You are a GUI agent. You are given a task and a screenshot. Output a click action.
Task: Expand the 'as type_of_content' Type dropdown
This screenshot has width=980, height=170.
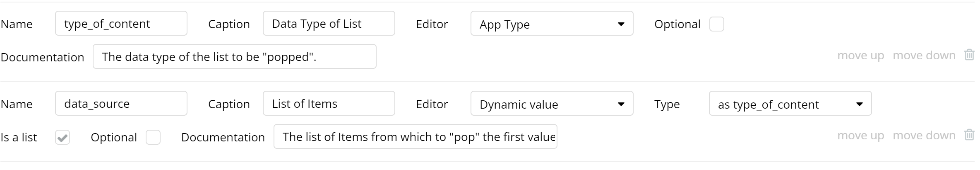pos(790,104)
